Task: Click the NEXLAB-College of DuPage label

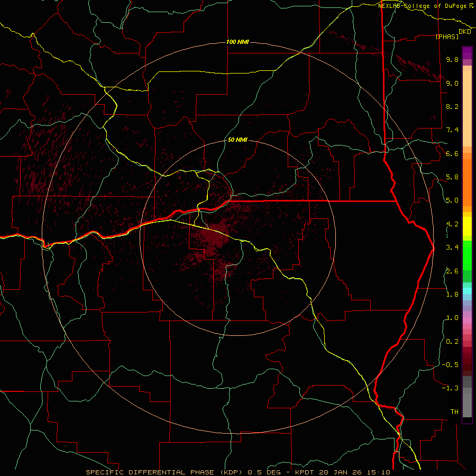Action: (422, 6)
